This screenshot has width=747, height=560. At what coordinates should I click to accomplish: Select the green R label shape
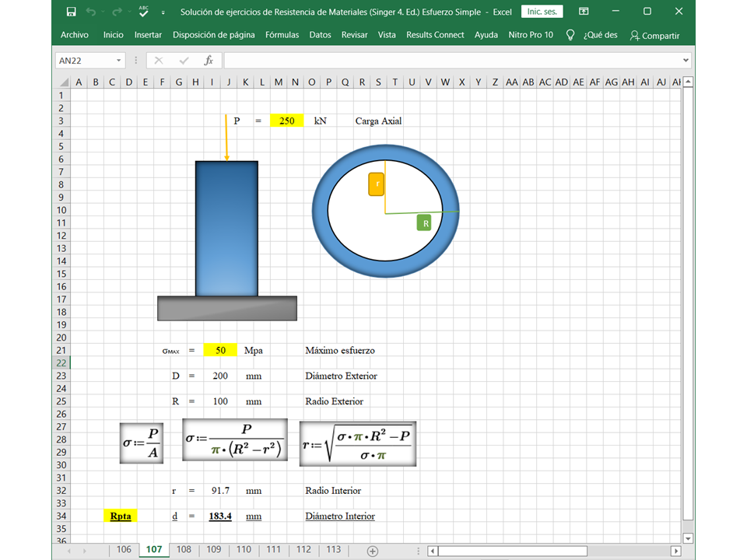tap(424, 223)
